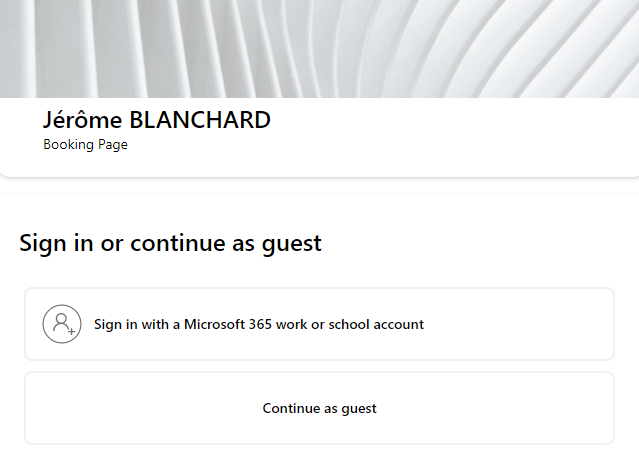This screenshot has width=639, height=473.
Task: Click the "Sign in or continue as guest" heading
Action: tap(170, 242)
